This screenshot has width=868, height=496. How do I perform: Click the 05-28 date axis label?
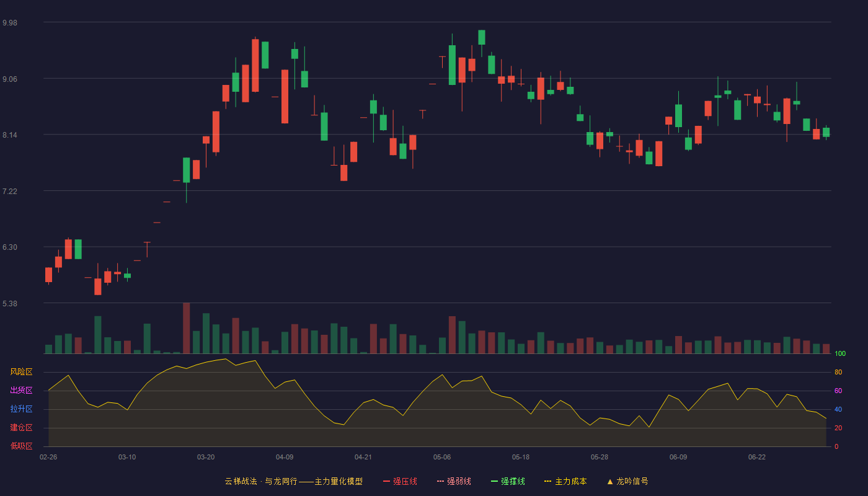click(x=600, y=457)
